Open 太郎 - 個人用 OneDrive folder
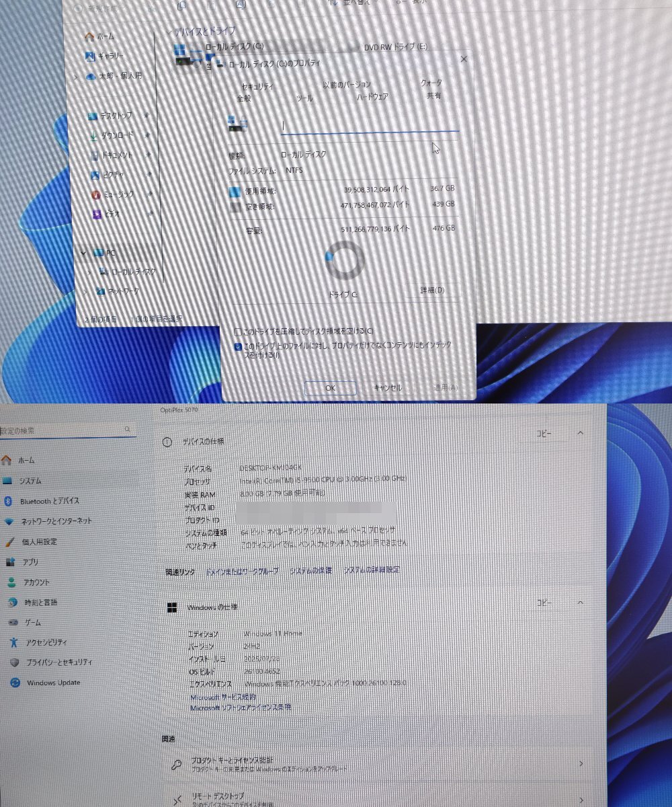 click(114, 76)
